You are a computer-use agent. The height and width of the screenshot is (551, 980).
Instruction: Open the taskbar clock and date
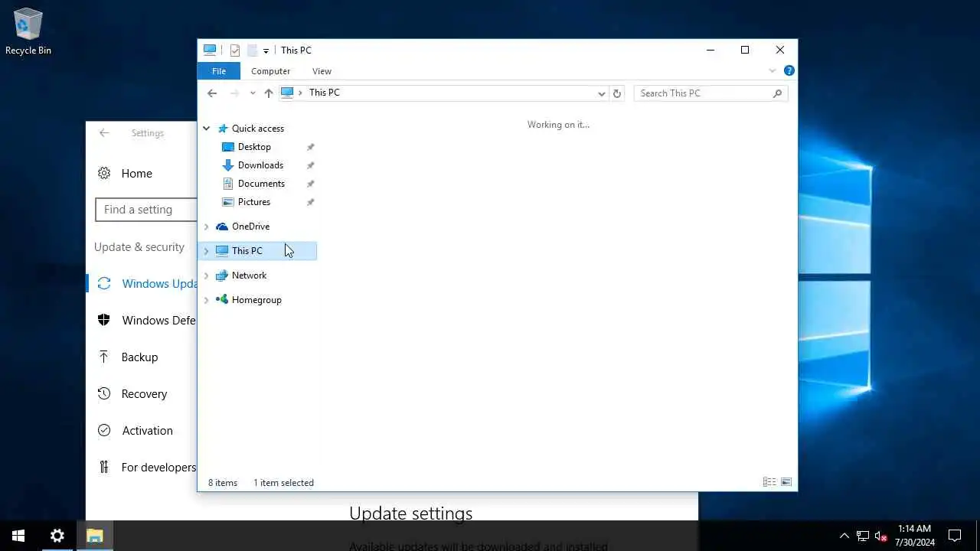tap(914, 536)
